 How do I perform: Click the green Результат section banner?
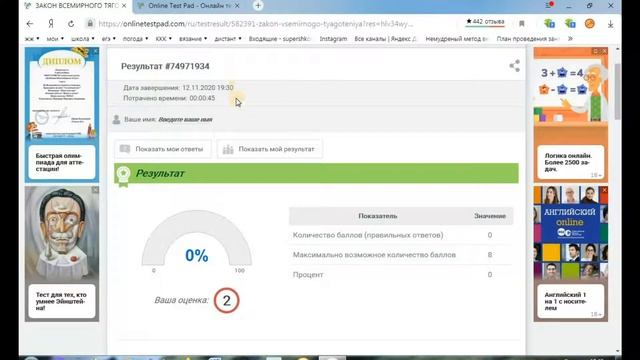[316, 173]
